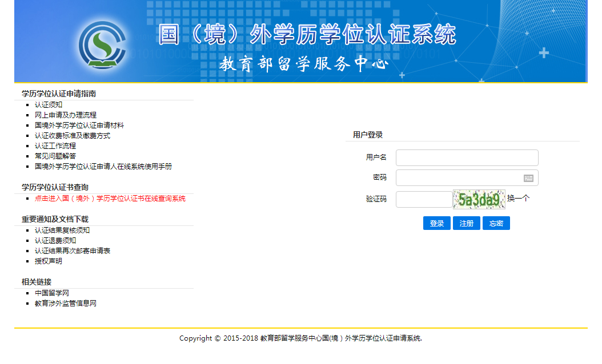This screenshot has height=364, width=602.
Task: Open 网上申请及办理流程 link
Action: pos(66,115)
